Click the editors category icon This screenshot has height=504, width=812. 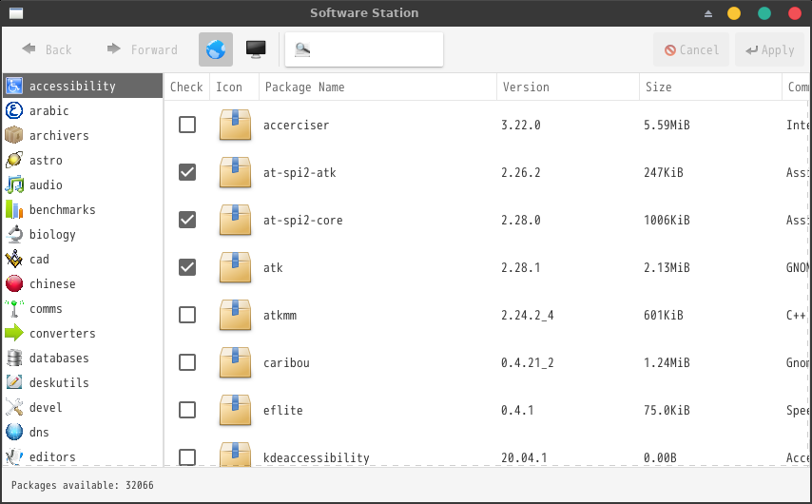click(14, 456)
